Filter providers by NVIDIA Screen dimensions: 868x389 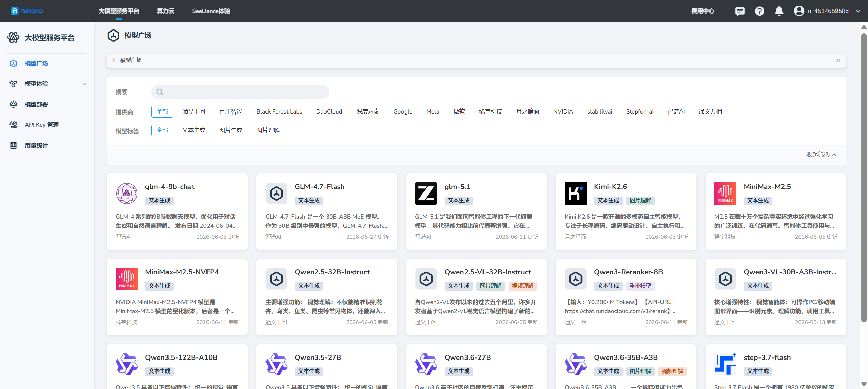tap(563, 111)
